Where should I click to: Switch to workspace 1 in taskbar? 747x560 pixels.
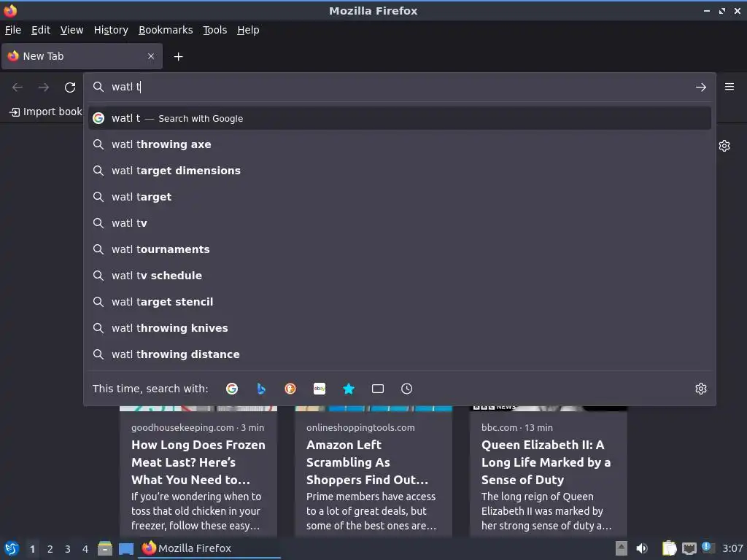(32, 549)
